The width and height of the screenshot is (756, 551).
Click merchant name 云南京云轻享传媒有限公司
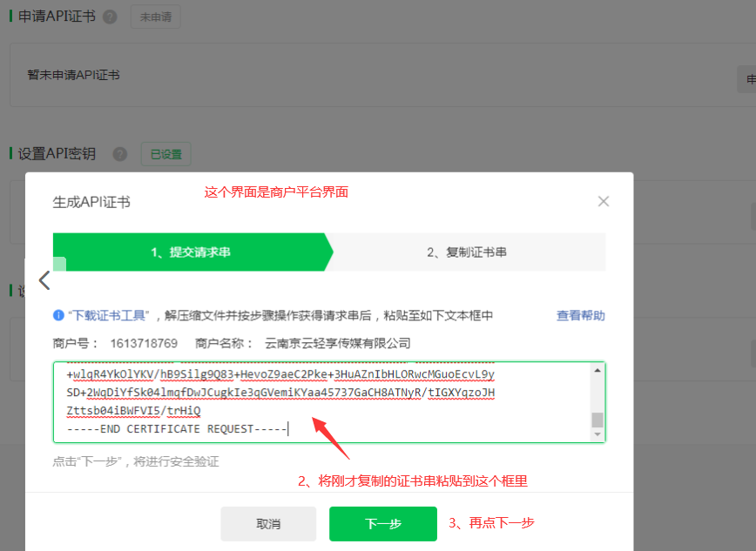[x=337, y=343]
